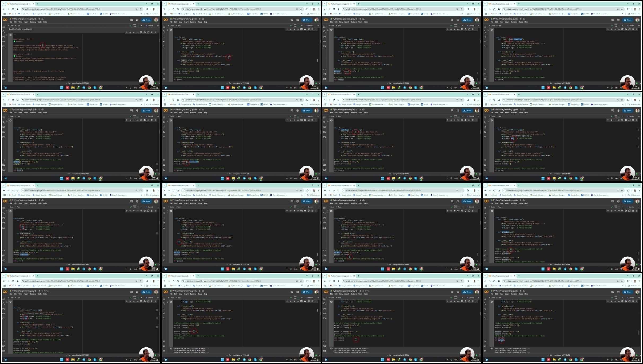This screenshot has width=643, height=364.
Task: Copy cell link icon in '(parameter) age' tooltip frame
Action: point(619,120)
